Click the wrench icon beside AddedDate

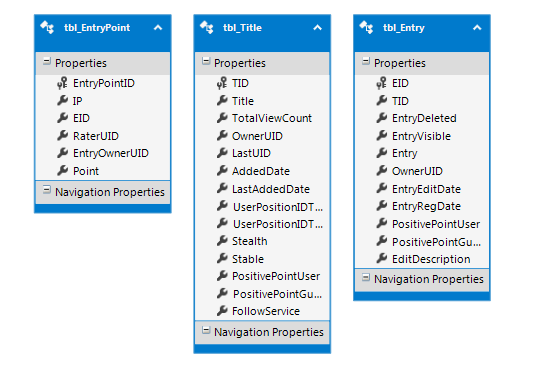point(222,170)
